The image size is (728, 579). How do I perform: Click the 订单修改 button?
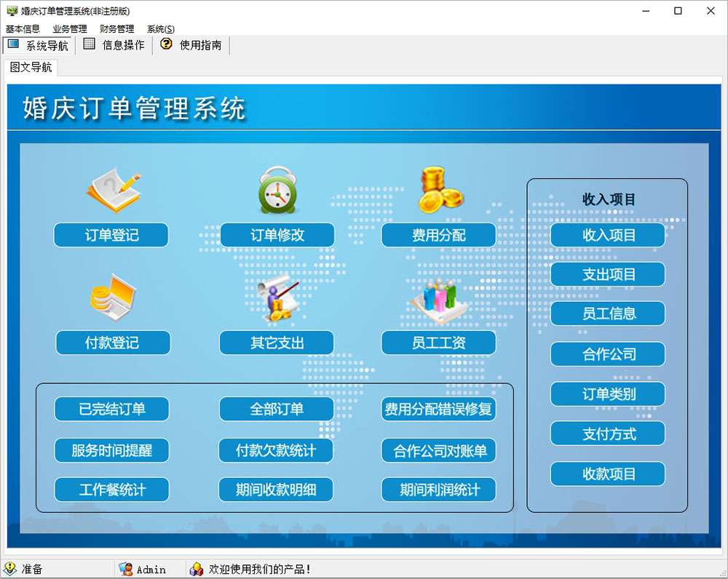(x=277, y=235)
